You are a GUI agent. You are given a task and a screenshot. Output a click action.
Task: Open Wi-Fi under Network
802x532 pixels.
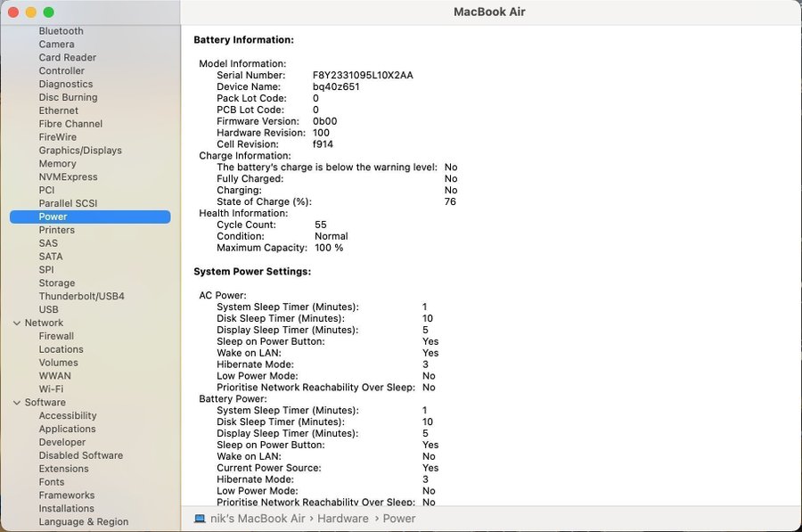coord(51,389)
